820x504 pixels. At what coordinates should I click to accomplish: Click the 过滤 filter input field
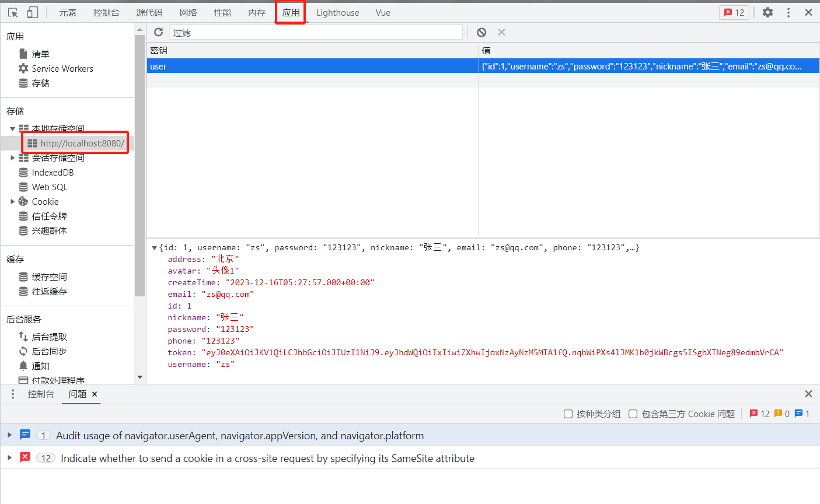316,32
